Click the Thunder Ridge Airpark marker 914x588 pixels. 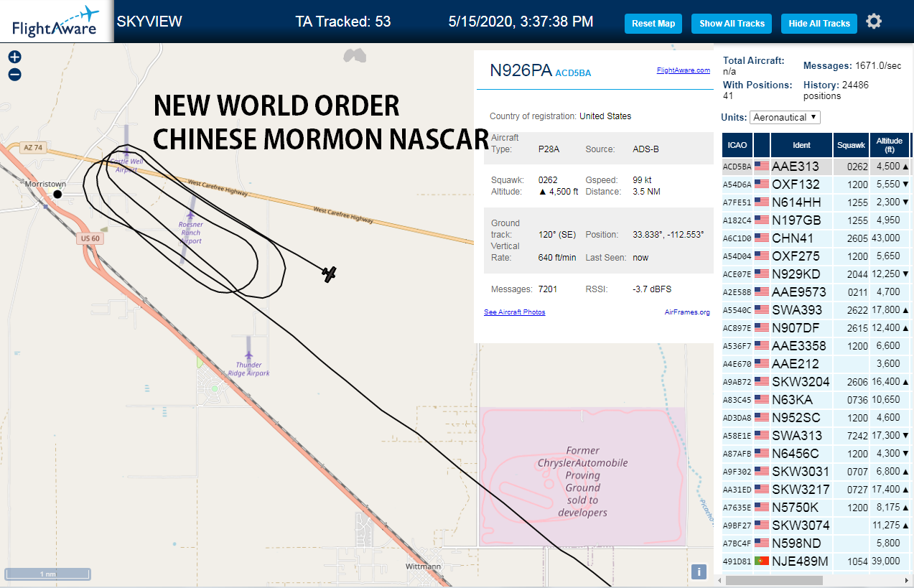coord(248,356)
